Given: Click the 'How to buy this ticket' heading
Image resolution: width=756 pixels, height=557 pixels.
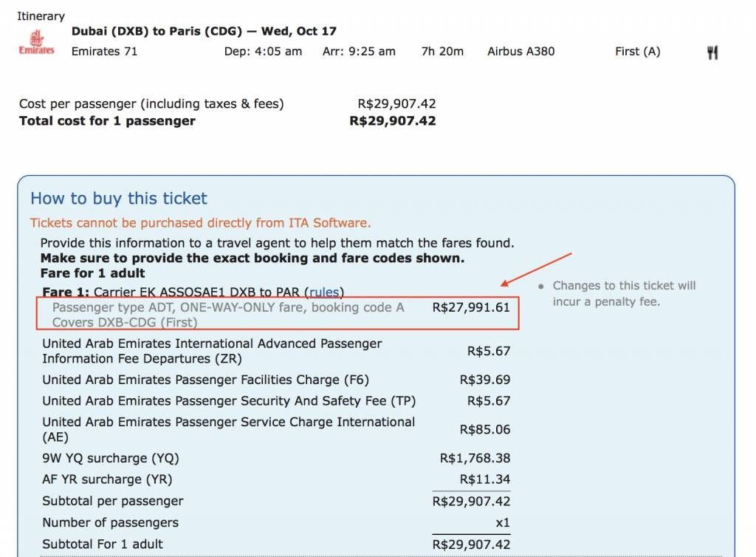Looking at the screenshot, I should click(119, 198).
